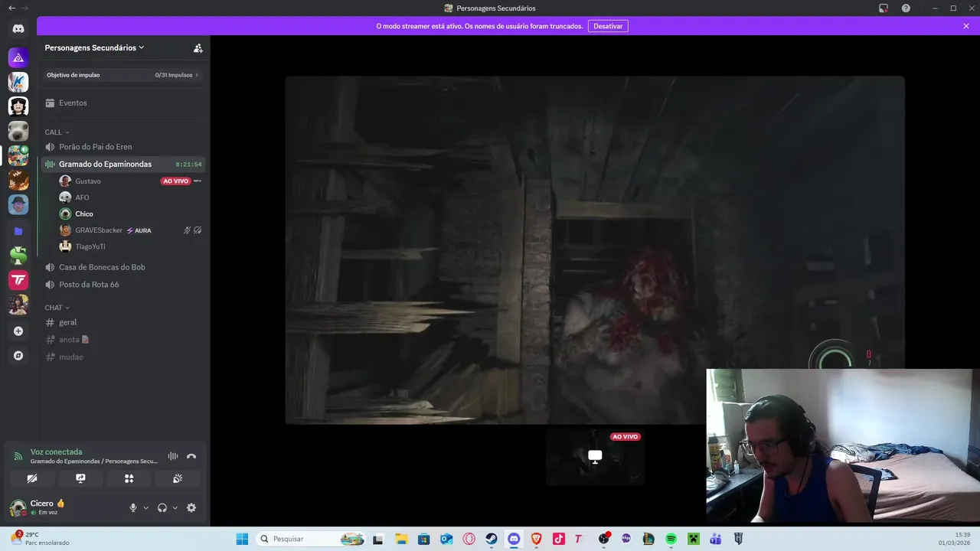
Task: Collapse the CALL category
Action: [57, 132]
